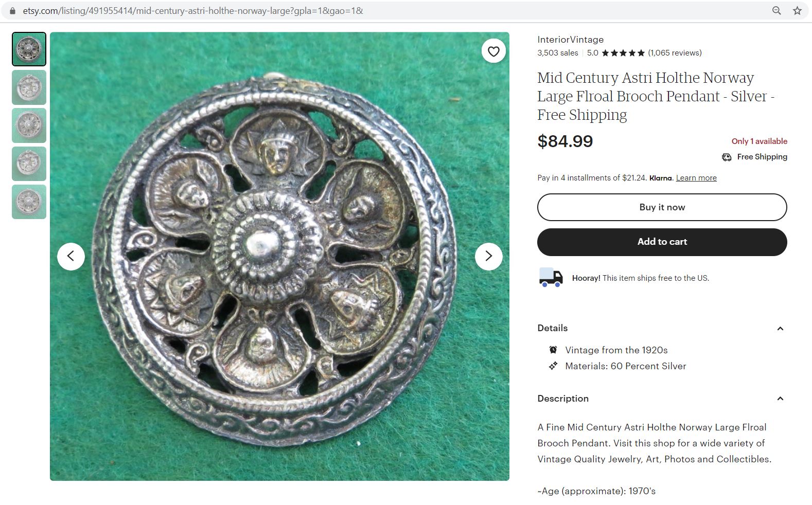
Task: Display the fifth brooch thumbnail
Action: point(29,202)
